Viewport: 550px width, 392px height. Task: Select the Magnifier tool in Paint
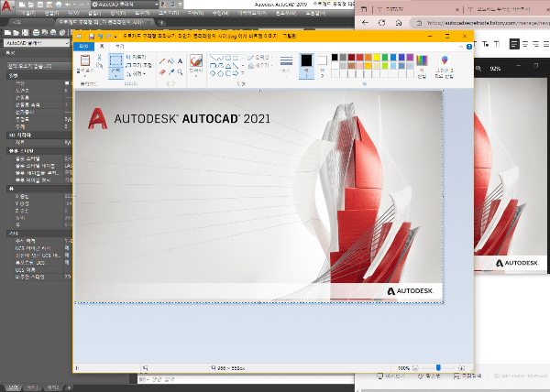tap(180, 72)
